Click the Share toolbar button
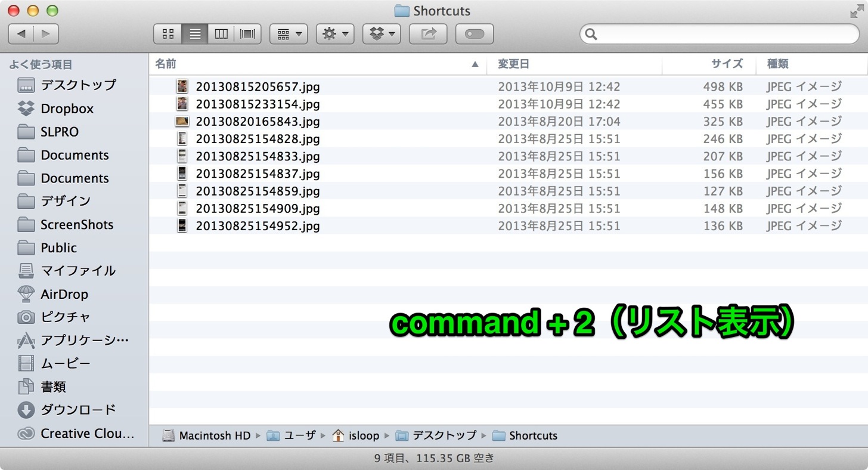 coord(428,34)
